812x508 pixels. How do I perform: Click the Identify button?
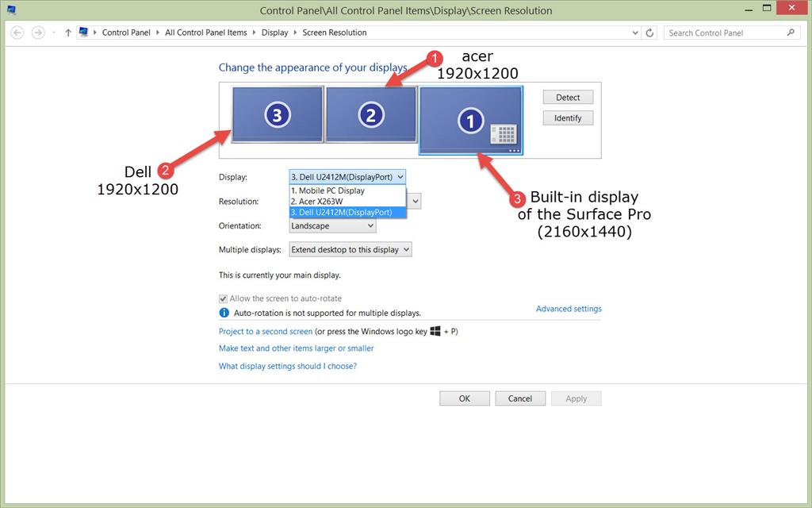(568, 117)
